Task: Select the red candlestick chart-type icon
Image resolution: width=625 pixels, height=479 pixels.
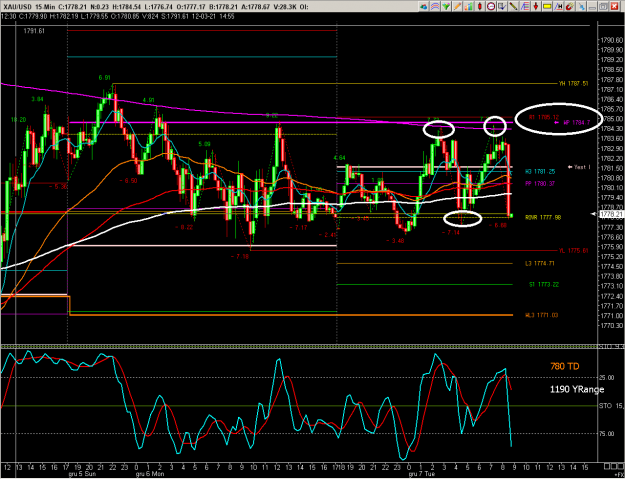Action: (480, 6)
